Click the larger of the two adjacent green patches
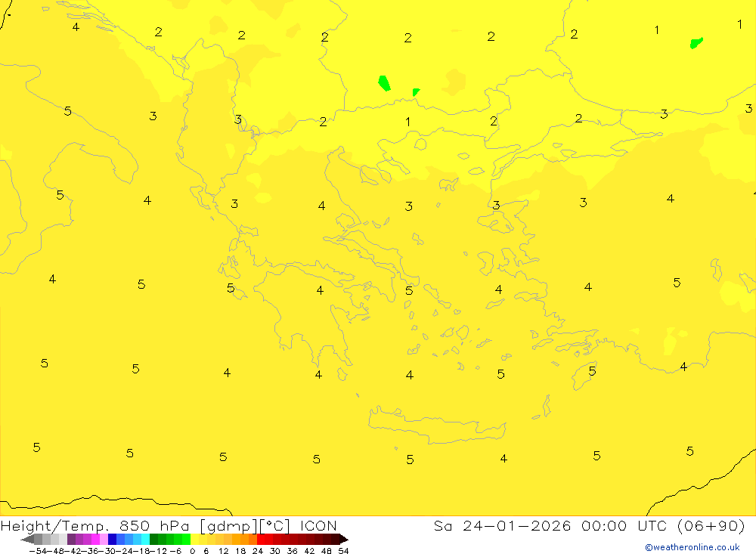Screen dimensions: 756x554 point(384,83)
